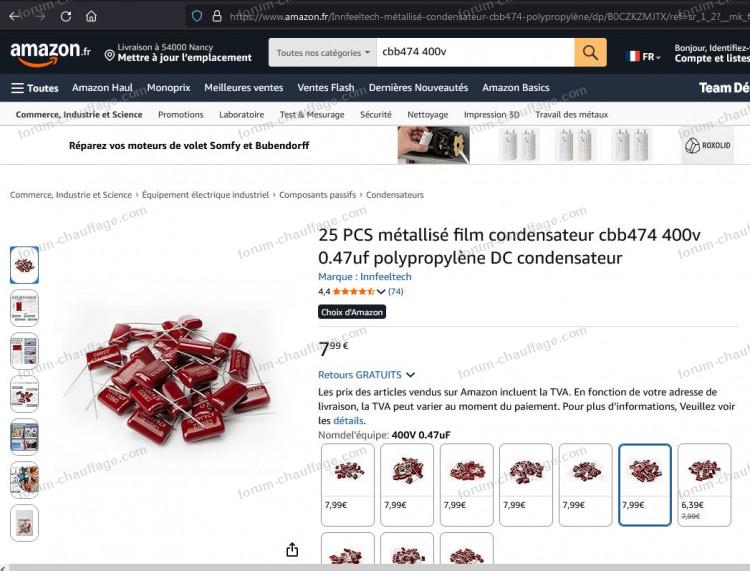Image resolution: width=750 pixels, height=571 pixels.
Task: Open the Condensateurs breadcrumb link
Action: click(x=395, y=195)
